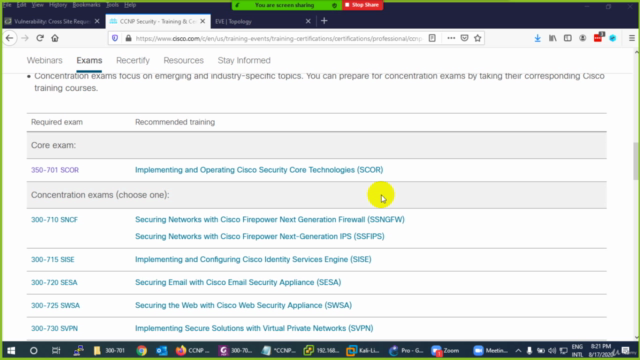Open Cortana search circle on taskbar
The height and width of the screenshot is (360, 640).
33,351
